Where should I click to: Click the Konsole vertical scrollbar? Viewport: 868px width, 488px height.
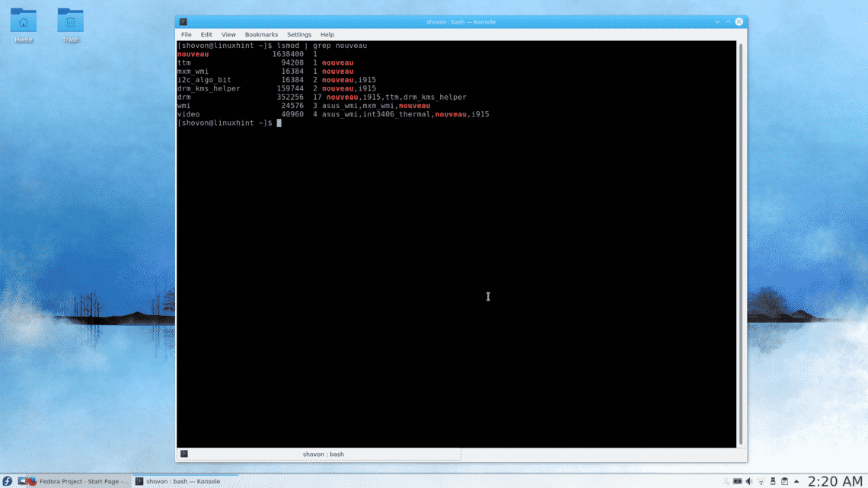point(740,244)
